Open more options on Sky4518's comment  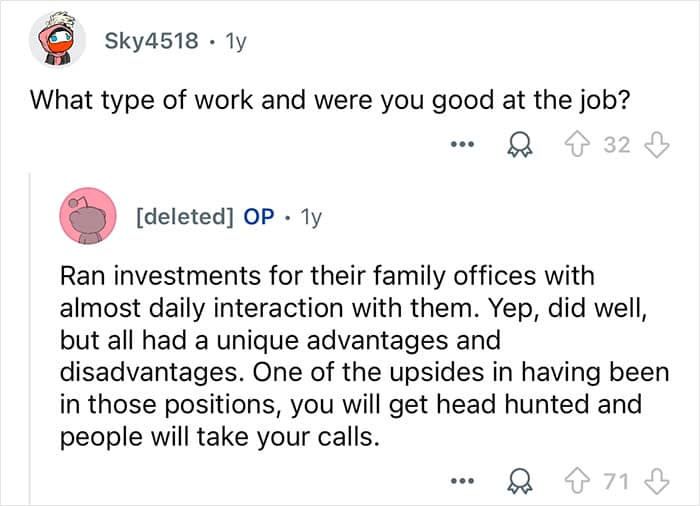point(459,145)
